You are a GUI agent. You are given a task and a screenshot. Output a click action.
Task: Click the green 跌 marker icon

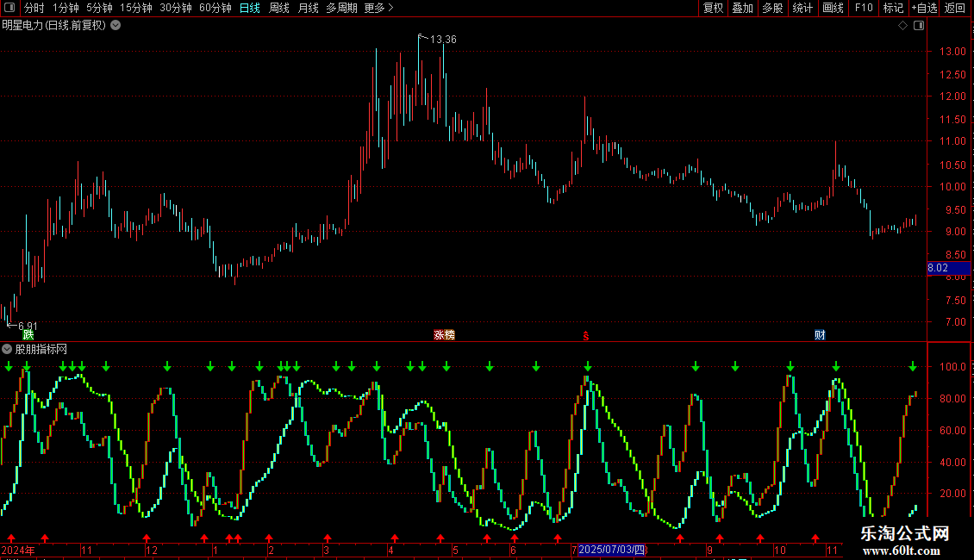point(28,335)
